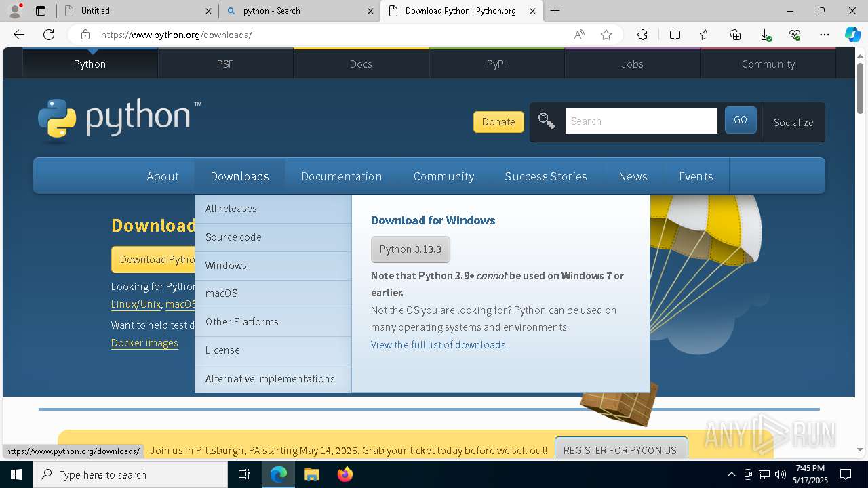Follow the Linux/Unix link
This screenshot has width=868, height=488.
tap(136, 304)
